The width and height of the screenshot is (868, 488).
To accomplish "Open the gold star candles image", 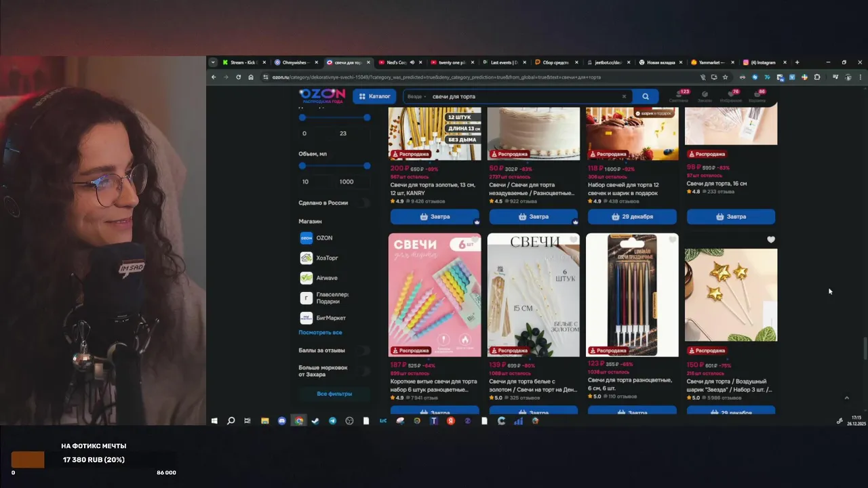I will pos(731,295).
